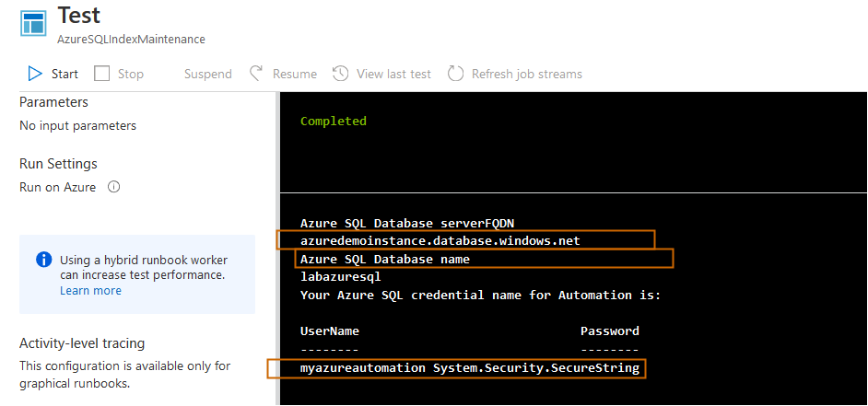
Task: Click the Stop square icon
Action: [x=102, y=74]
